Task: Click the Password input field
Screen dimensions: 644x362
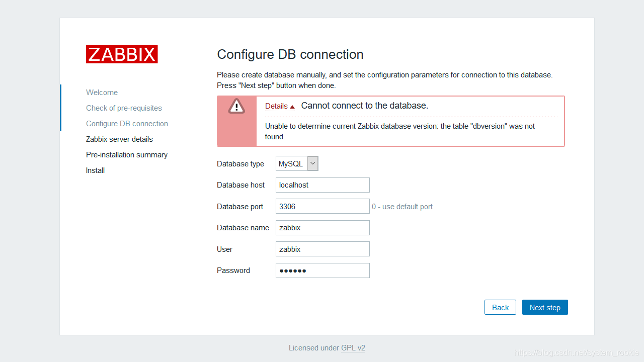Action: 323,270
